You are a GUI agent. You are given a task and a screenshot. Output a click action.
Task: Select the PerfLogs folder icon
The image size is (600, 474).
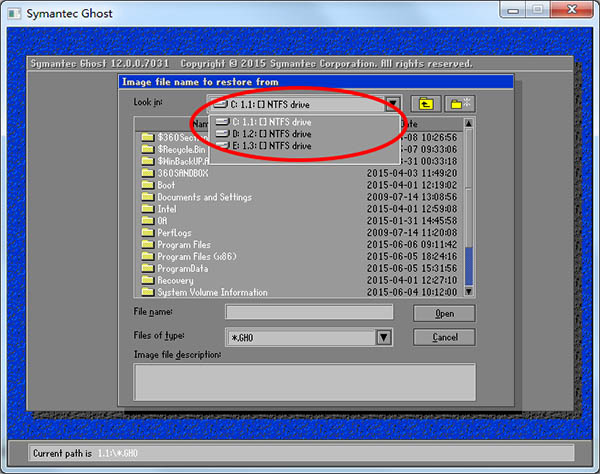[x=147, y=232]
